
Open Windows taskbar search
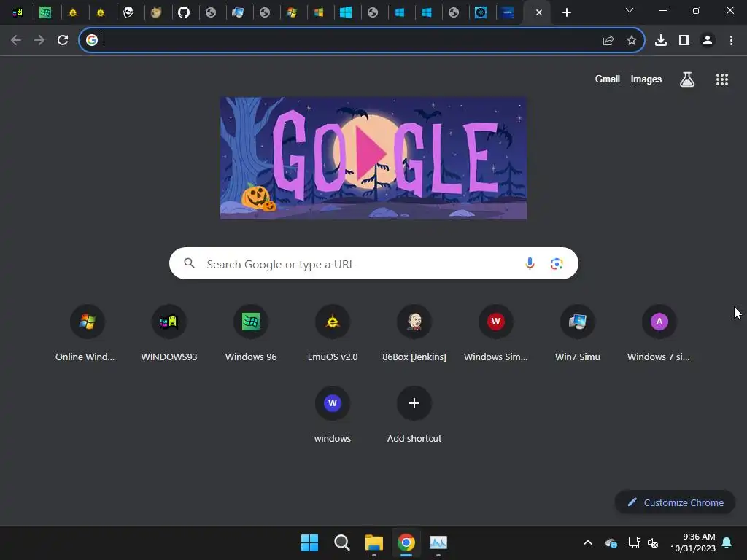[341, 542]
